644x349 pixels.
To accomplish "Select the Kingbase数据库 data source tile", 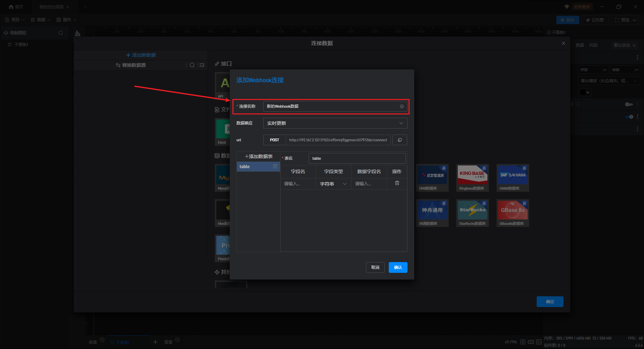I will pyautogui.click(x=472, y=178).
